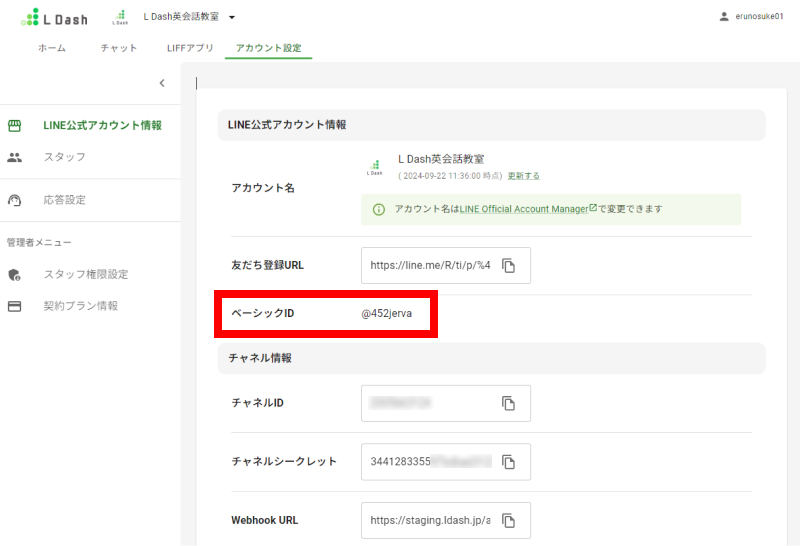Open the erunosuke01 user menu
The image size is (800, 546).
[x=751, y=16]
